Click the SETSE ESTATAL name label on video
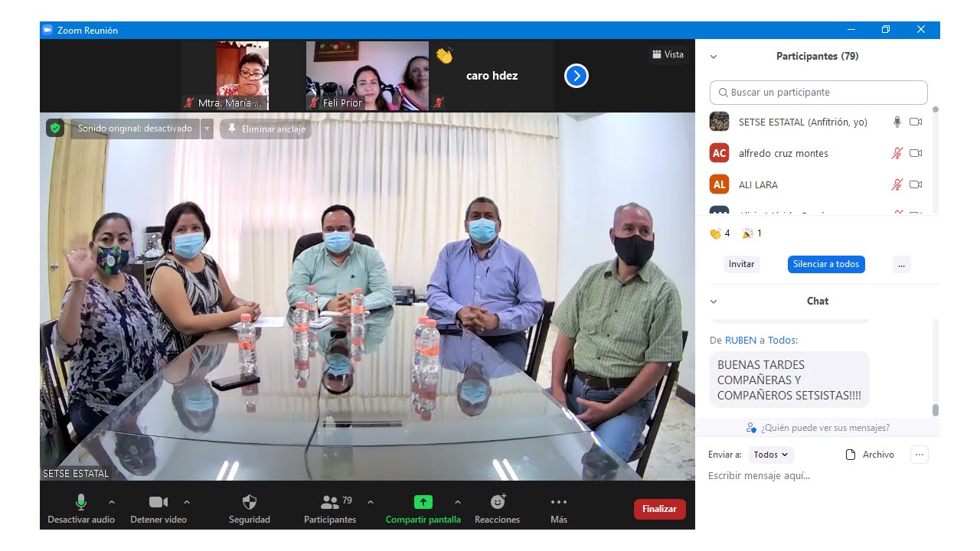The image size is (980, 551). tap(76, 473)
